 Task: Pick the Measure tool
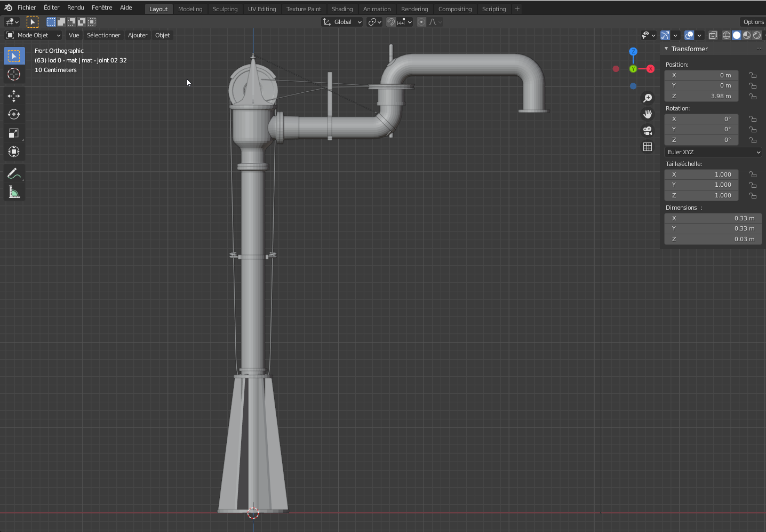[x=14, y=192]
